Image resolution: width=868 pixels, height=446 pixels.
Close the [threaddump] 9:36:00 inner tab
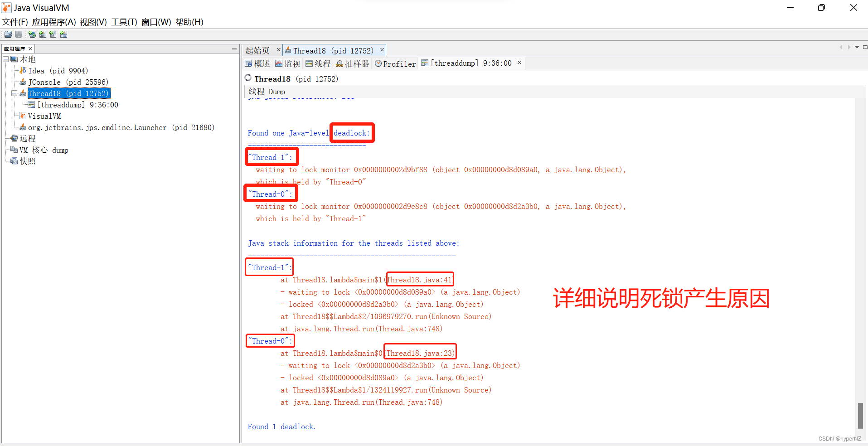pyautogui.click(x=519, y=62)
